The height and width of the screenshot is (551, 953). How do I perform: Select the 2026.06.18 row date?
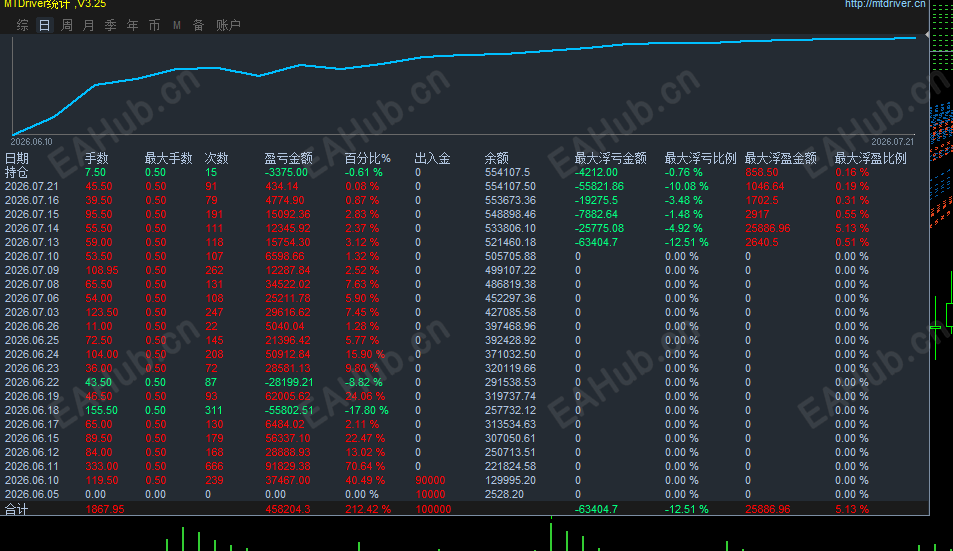[x=32, y=410]
